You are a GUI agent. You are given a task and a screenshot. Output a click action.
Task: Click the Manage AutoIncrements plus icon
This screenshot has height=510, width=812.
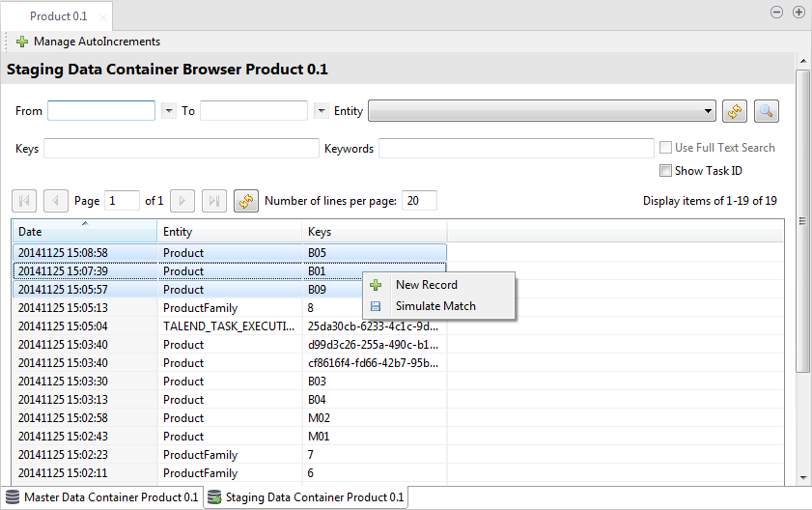pyautogui.click(x=22, y=42)
